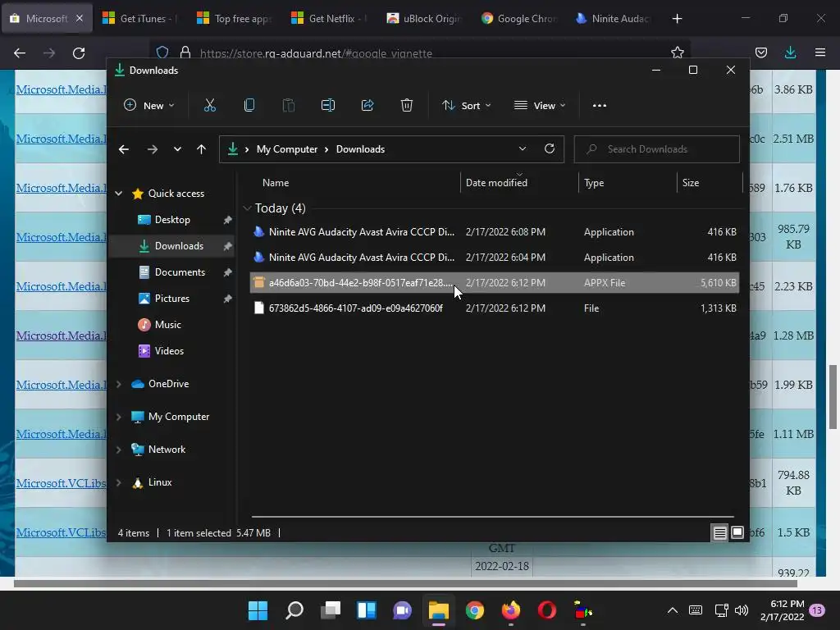
Task: Open the Sort dropdown menu
Action: tap(467, 106)
